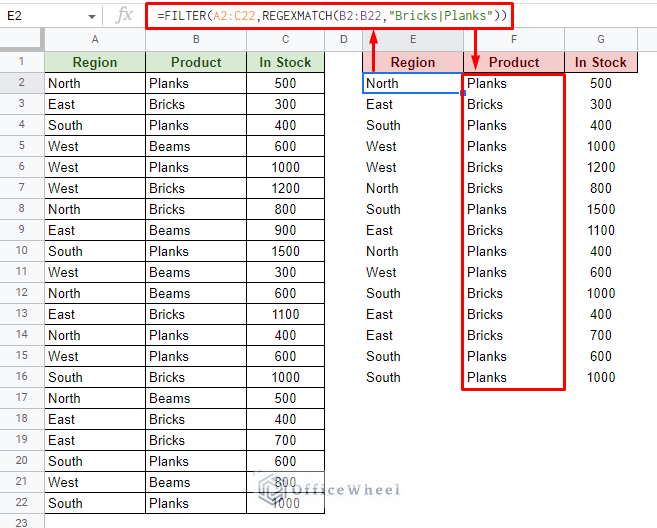The width and height of the screenshot is (657, 528).
Task: Click cell G14 showing 700
Action: tap(601, 335)
